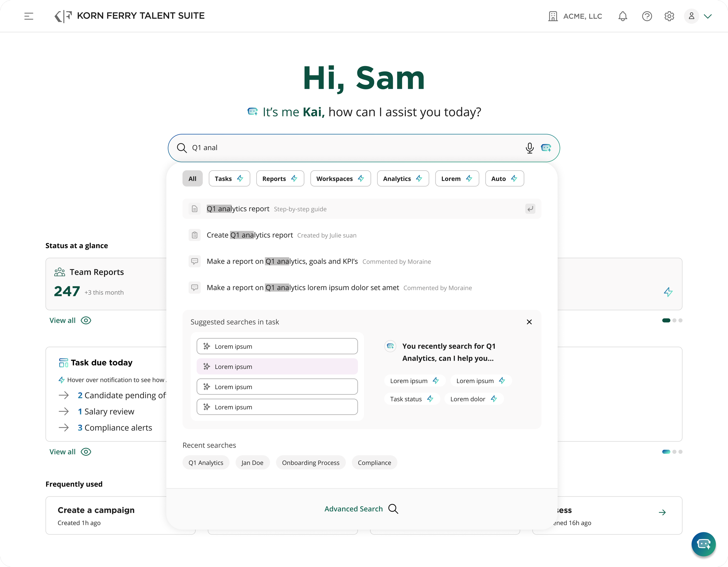Close the Suggested searches in task panel
The image size is (728, 567).
[x=529, y=322]
